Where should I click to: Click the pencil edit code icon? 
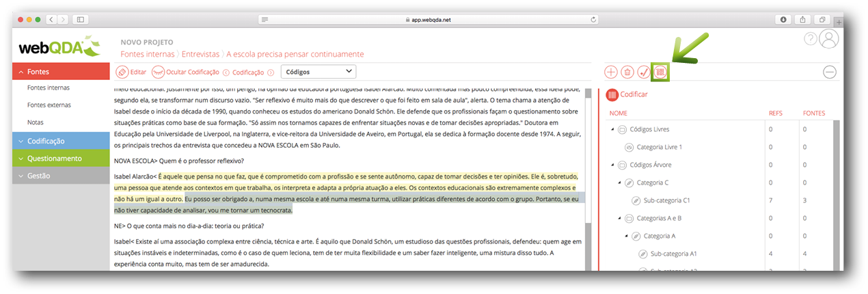pyautogui.click(x=644, y=72)
